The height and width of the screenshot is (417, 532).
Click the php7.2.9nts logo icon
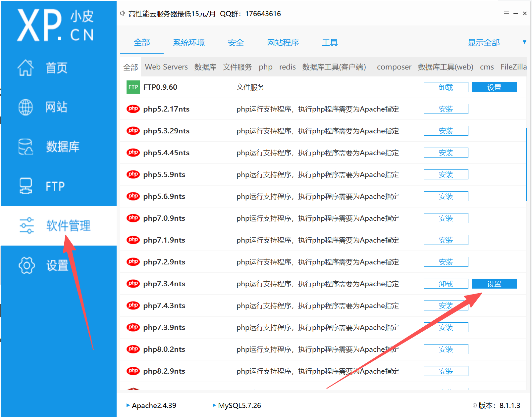coord(133,262)
